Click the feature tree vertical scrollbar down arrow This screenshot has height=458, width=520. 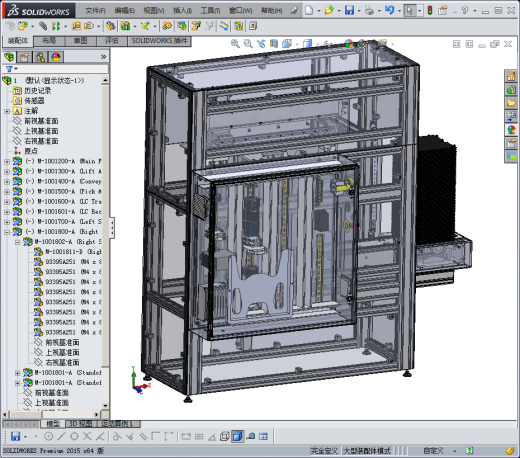pos(105,406)
